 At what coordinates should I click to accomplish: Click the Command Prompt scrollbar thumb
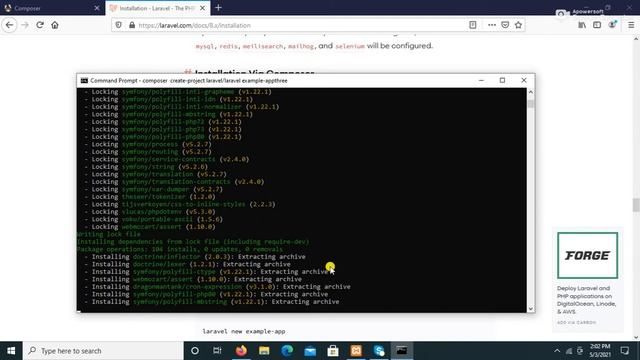point(531,104)
